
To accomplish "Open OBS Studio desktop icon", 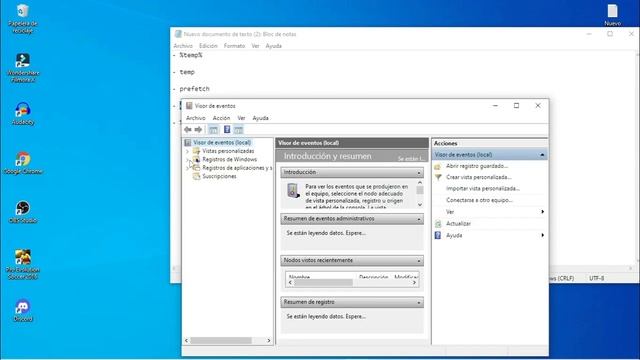I will pyautogui.click(x=23, y=212).
